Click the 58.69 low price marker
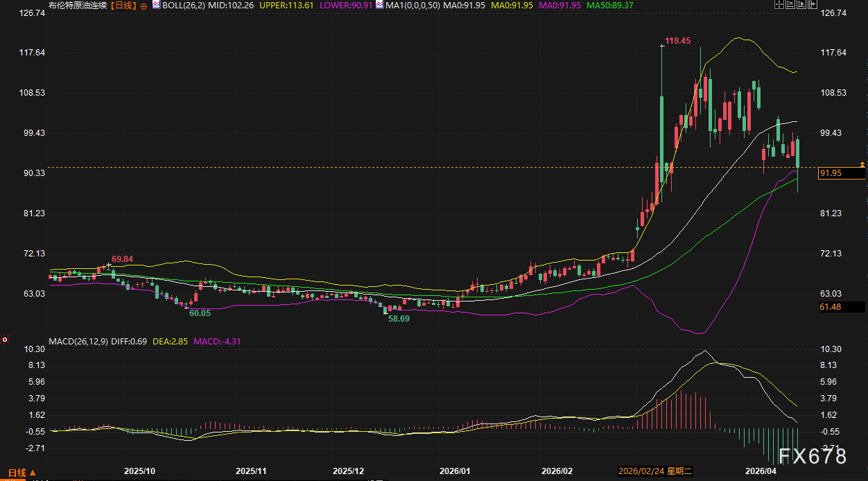 click(x=399, y=319)
